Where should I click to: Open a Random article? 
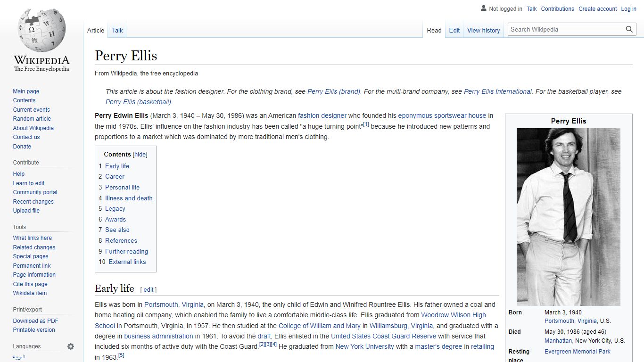tap(32, 119)
